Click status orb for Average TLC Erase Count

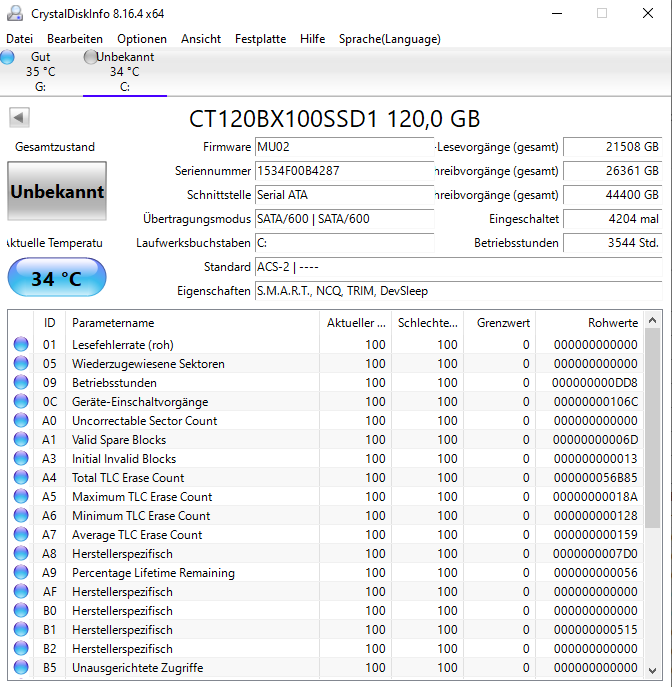pyautogui.click(x=21, y=535)
